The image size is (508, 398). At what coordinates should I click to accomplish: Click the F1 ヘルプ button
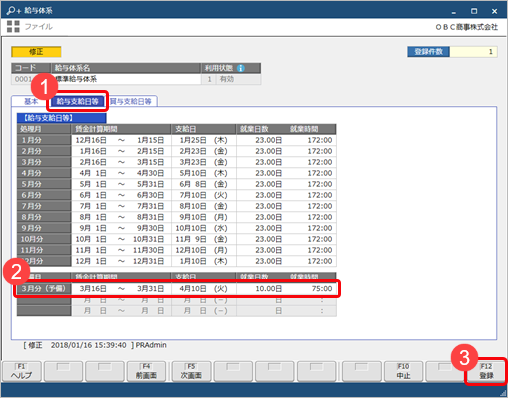(x=22, y=371)
